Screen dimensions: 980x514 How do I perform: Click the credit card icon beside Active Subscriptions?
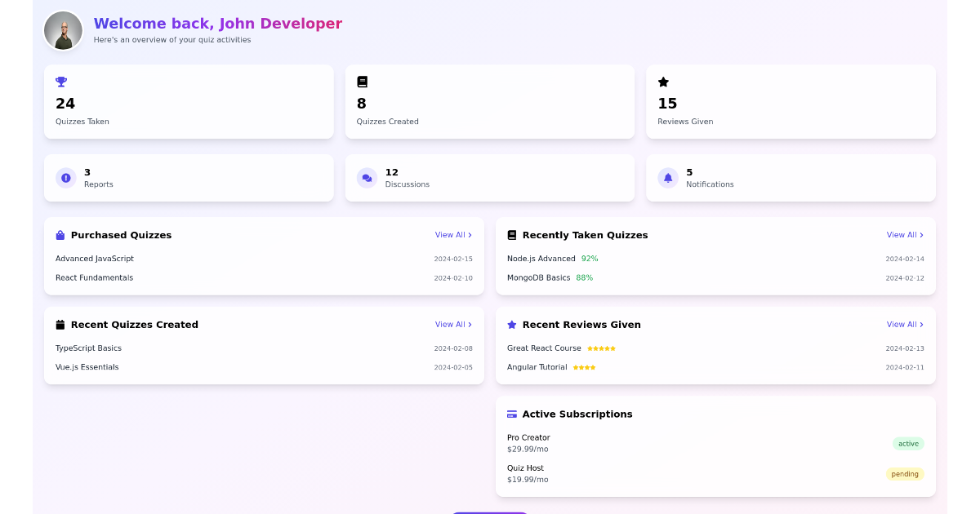(x=512, y=414)
